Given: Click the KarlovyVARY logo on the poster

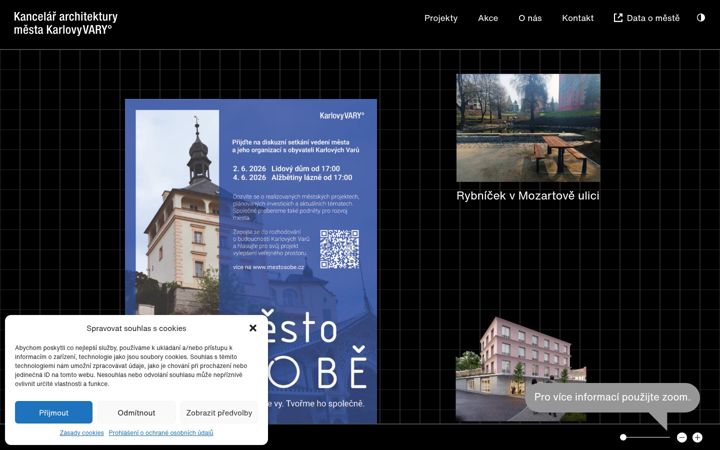Looking at the screenshot, I should (342, 116).
